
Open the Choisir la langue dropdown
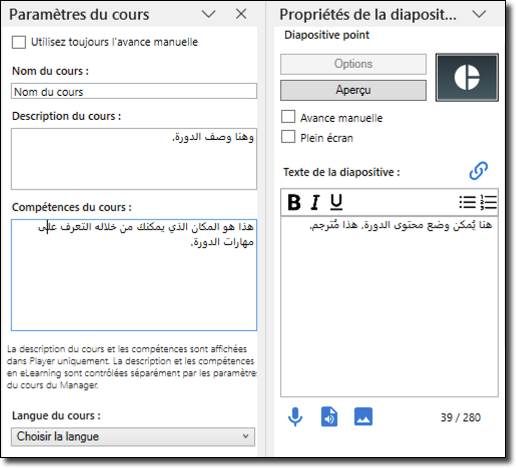pos(133,437)
